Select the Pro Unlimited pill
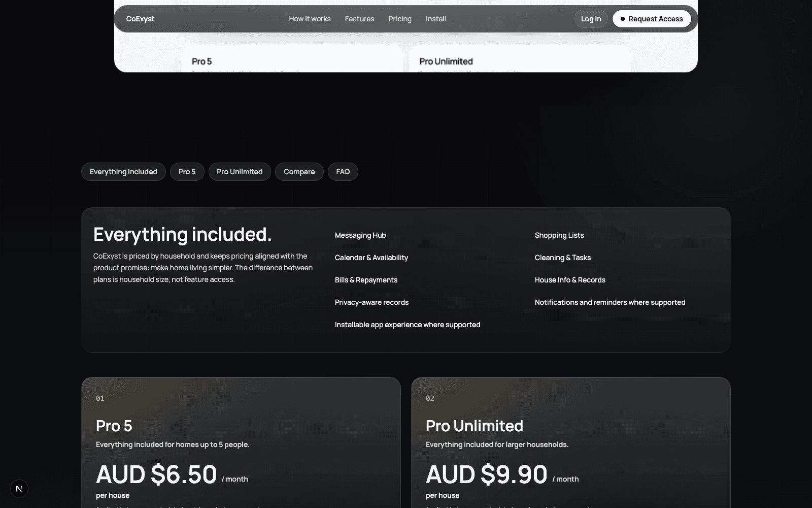This screenshot has height=508, width=812. click(x=240, y=172)
